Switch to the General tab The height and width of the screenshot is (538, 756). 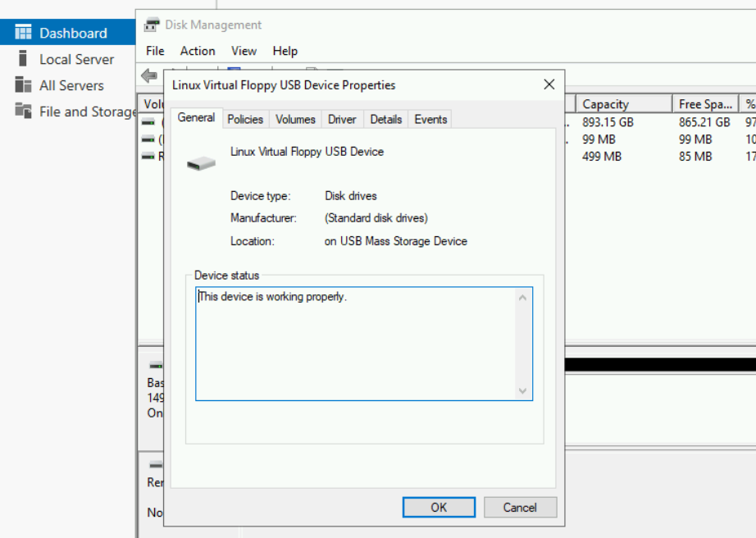tap(196, 117)
